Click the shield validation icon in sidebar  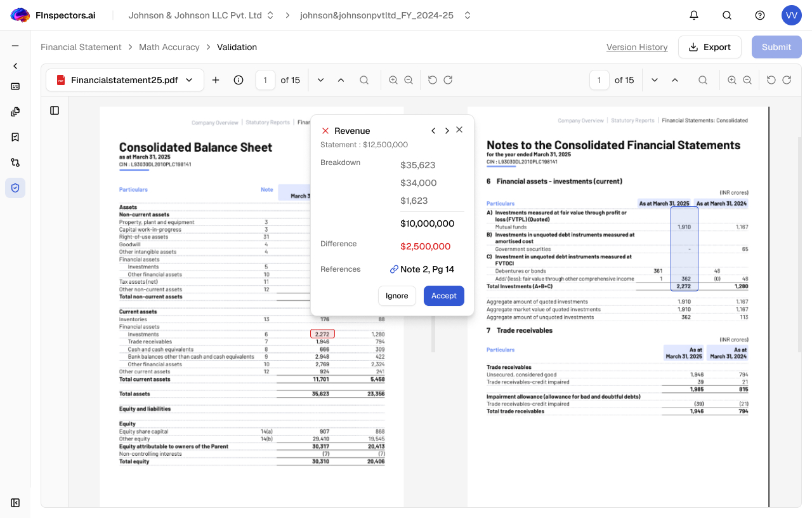15,188
